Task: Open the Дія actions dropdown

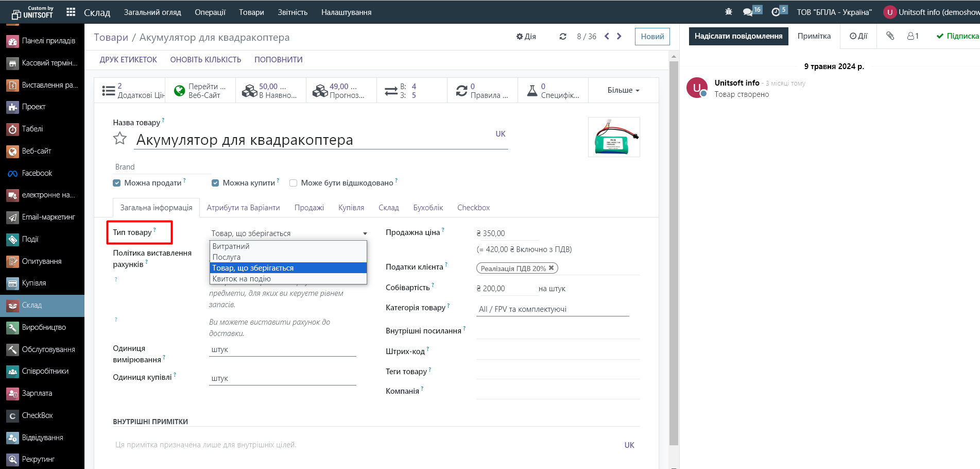Action: 526,37
